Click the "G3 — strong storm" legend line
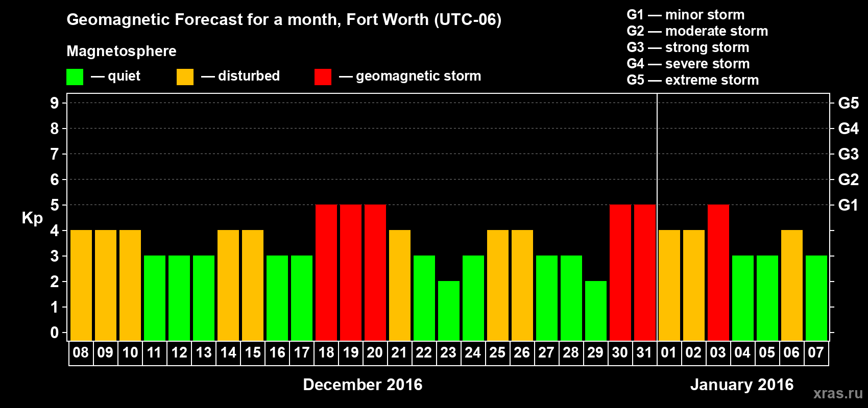 [x=688, y=47]
